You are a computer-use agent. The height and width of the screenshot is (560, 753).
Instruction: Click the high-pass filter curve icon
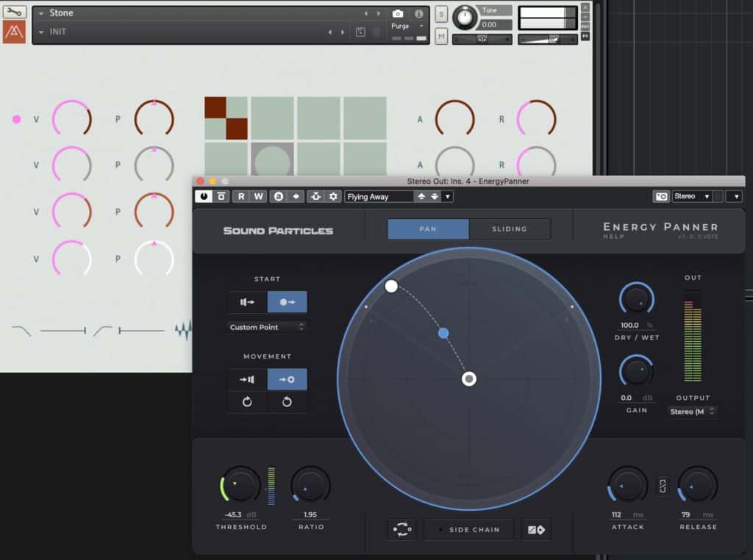(103, 330)
